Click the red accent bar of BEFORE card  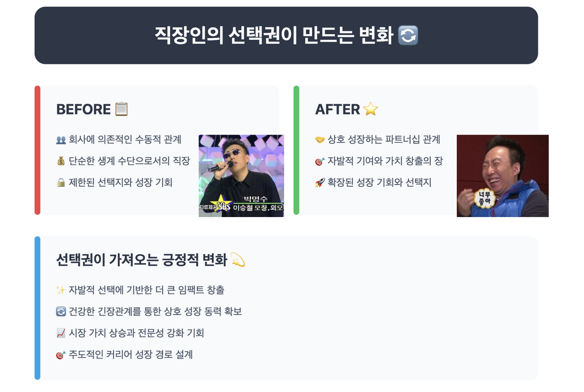click(37, 150)
